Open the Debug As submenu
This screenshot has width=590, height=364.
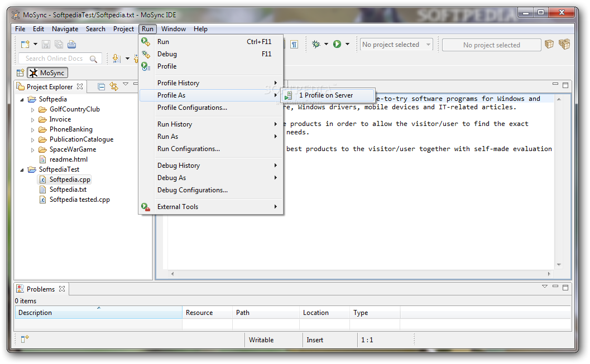(211, 178)
